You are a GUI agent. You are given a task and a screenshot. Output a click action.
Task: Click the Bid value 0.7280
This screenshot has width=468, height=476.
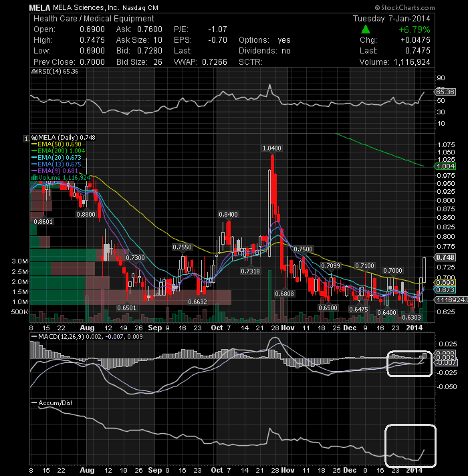pos(150,51)
